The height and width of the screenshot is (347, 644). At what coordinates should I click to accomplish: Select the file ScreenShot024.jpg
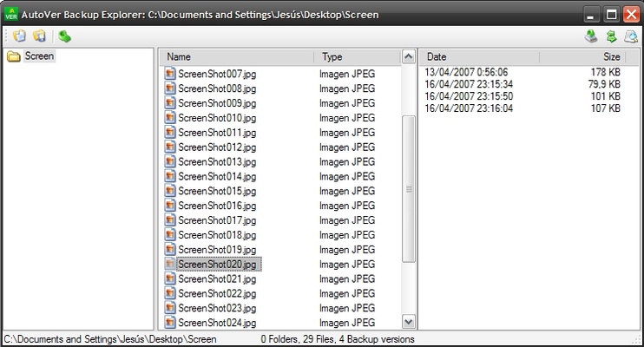217,323
